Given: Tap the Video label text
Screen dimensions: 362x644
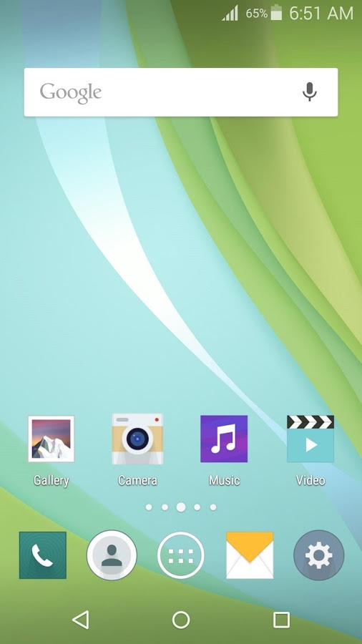Looking at the screenshot, I should point(310,481).
